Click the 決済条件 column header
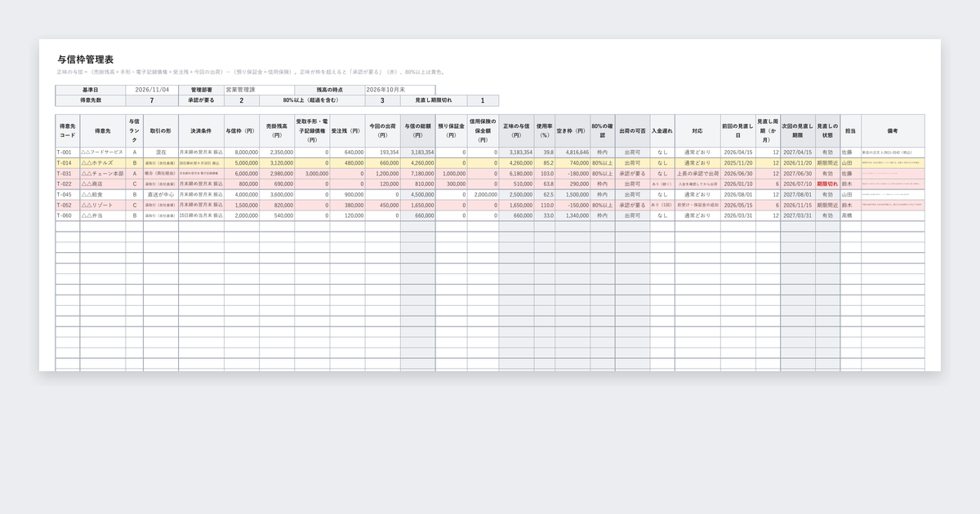Viewport: 980px width, 514px height. pos(202,131)
